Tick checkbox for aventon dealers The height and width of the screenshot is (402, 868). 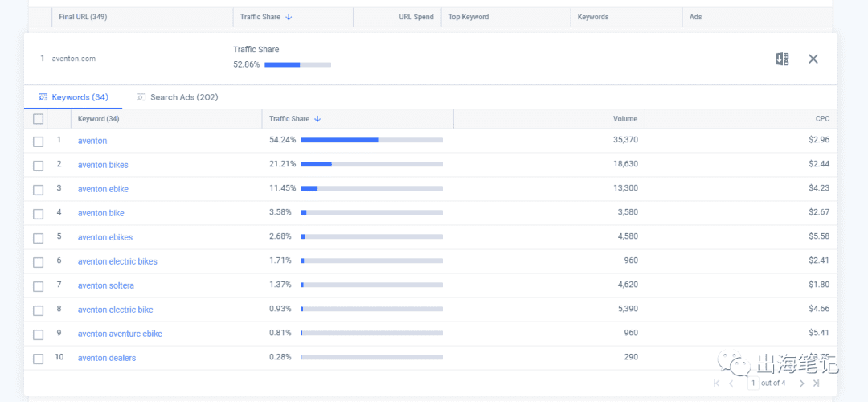pos(39,359)
